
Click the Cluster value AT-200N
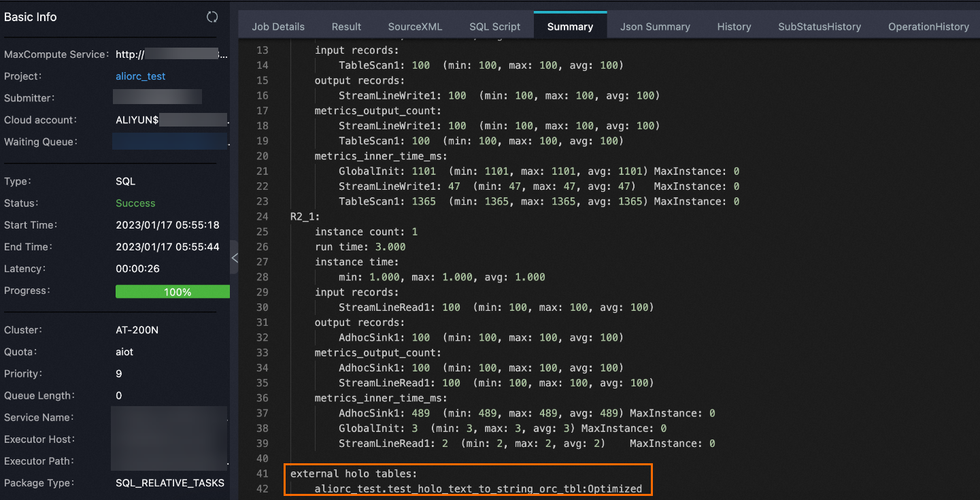pyautogui.click(x=138, y=330)
